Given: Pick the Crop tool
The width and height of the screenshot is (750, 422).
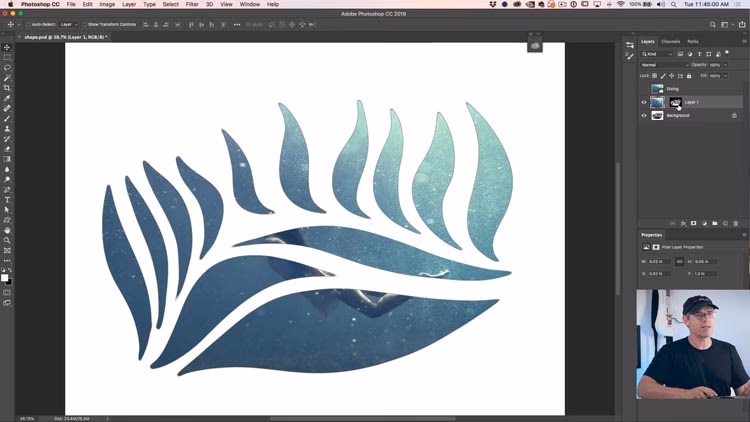Looking at the screenshot, I should [7, 88].
